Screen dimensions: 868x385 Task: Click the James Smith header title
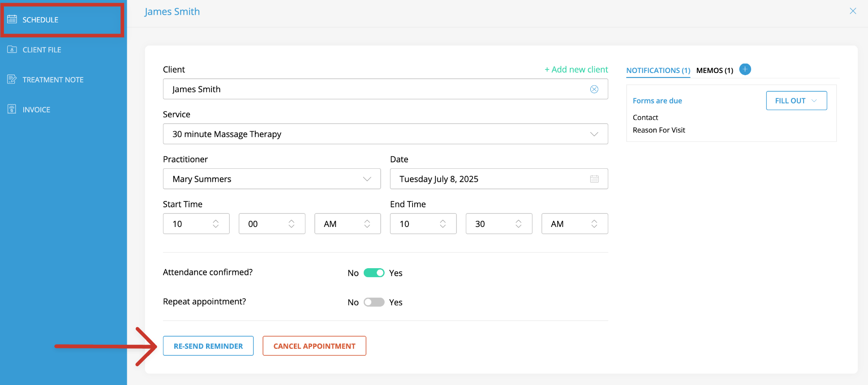click(172, 12)
